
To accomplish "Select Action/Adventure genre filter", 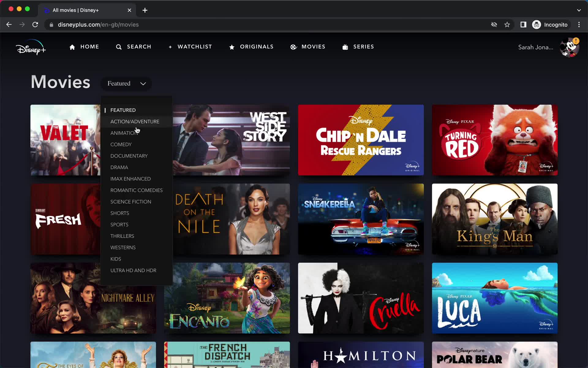I will 135,122.
